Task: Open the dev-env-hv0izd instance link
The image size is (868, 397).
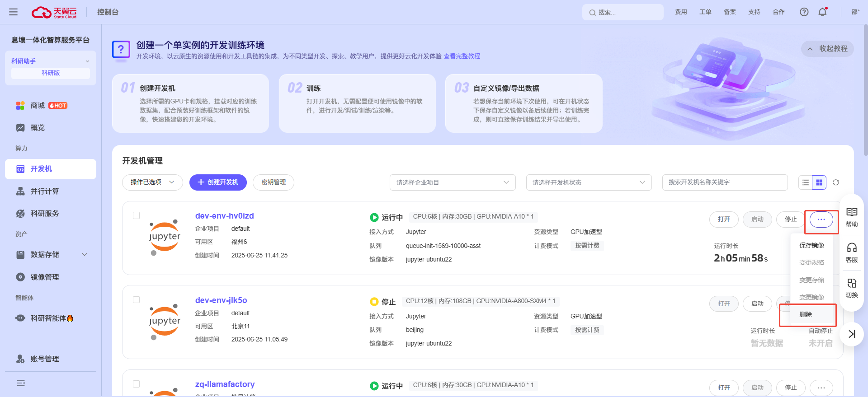Action: pyautogui.click(x=224, y=216)
